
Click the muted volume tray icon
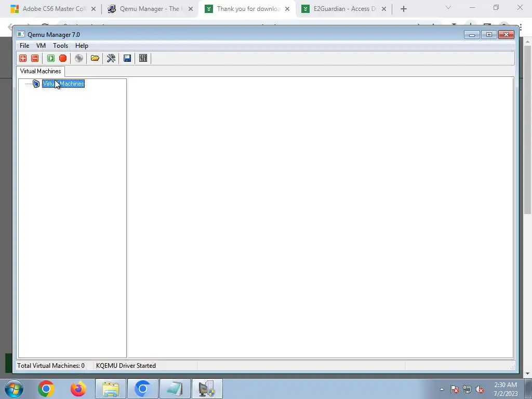[x=480, y=390]
